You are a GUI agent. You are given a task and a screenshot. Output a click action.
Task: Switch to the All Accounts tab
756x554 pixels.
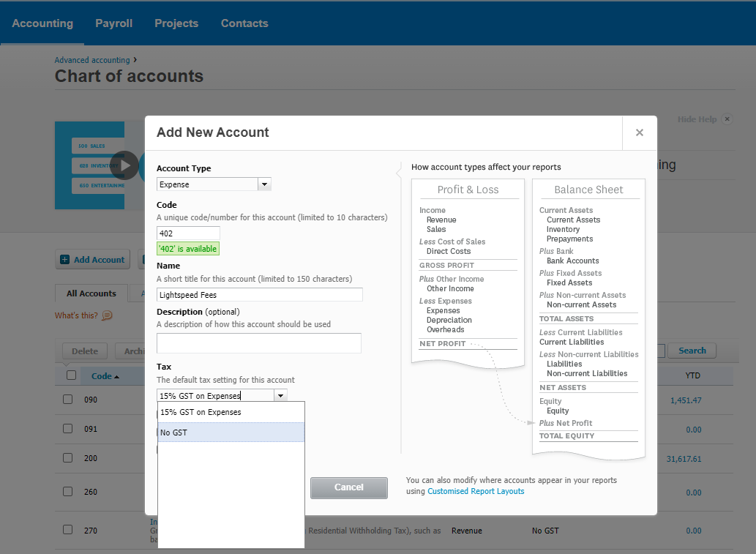click(90, 293)
